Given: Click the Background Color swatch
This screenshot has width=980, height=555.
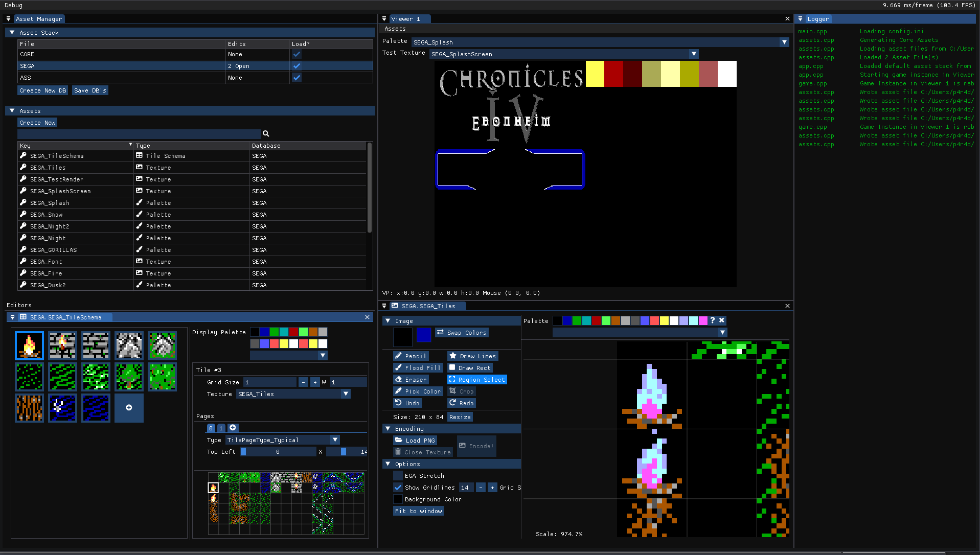Looking at the screenshot, I should click(x=398, y=499).
